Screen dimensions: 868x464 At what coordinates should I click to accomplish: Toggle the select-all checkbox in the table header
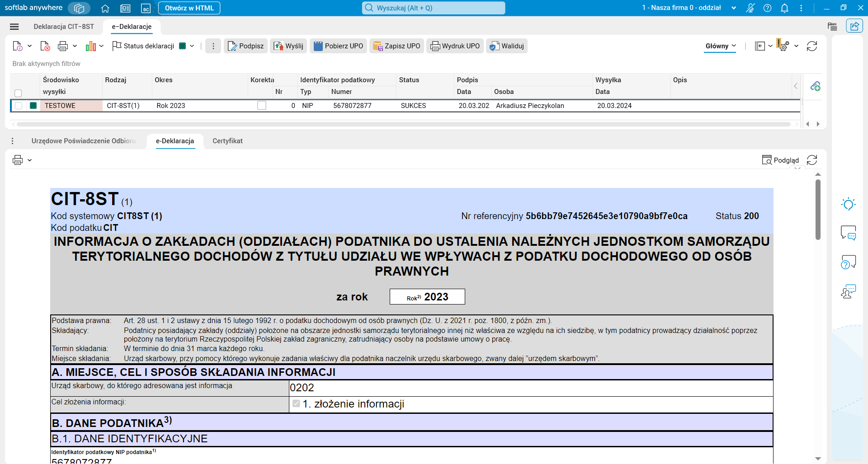pyautogui.click(x=18, y=93)
